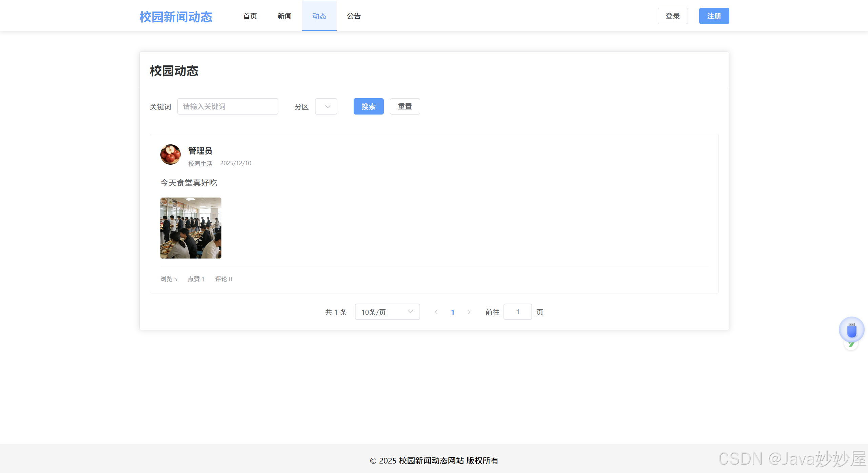The image size is (868, 473).
Task: Focus the 关键词 search input
Action: (228, 106)
